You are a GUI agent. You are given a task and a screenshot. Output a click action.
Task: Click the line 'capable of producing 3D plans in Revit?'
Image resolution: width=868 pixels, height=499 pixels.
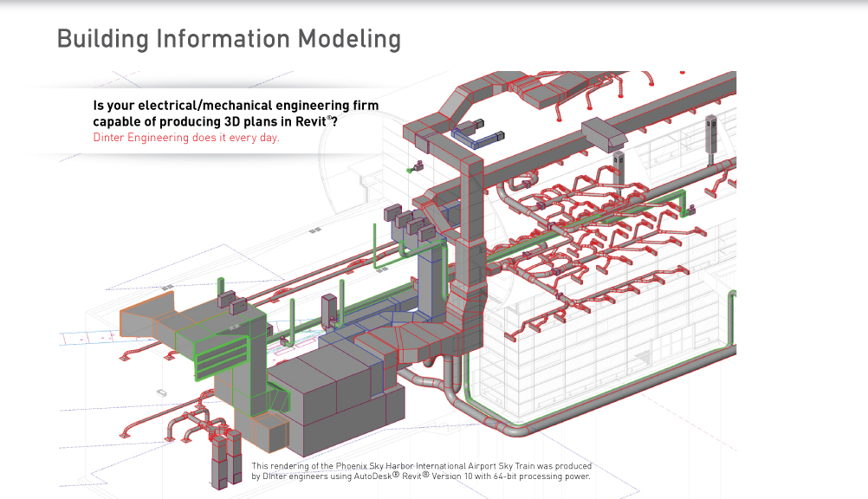coord(216,121)
